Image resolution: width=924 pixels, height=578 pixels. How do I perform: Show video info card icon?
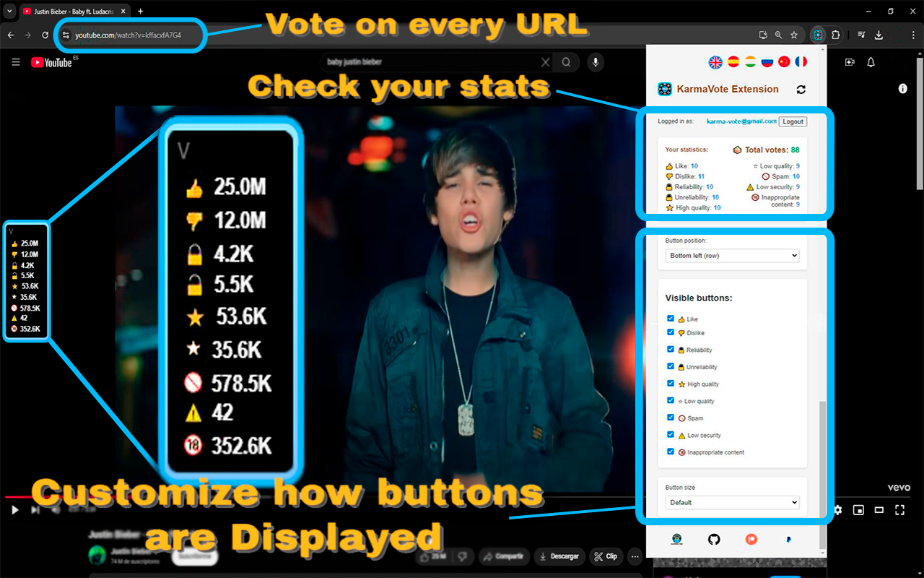point(902,89)
